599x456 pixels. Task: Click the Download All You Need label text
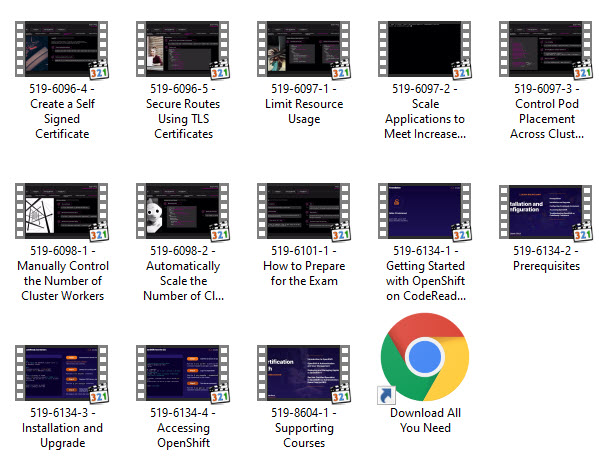point(425,420)
